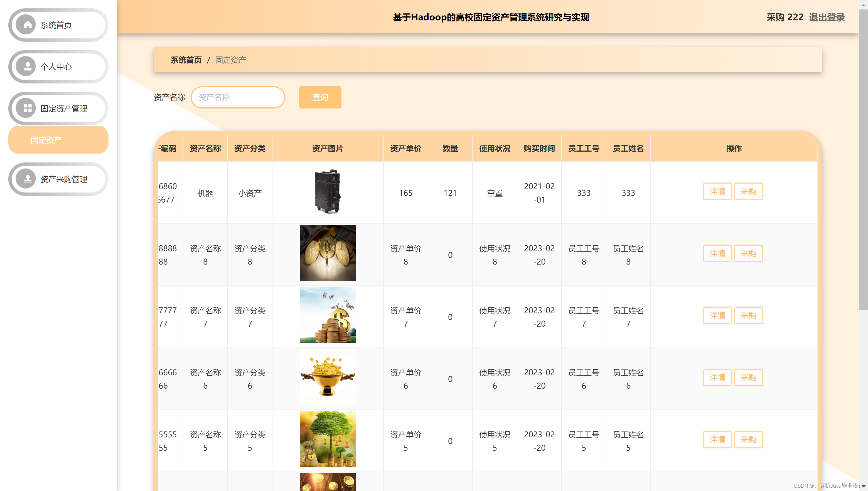Click the 员工工号 column header
Viewport: 868px width, 491px height.
tap(584, 148)
